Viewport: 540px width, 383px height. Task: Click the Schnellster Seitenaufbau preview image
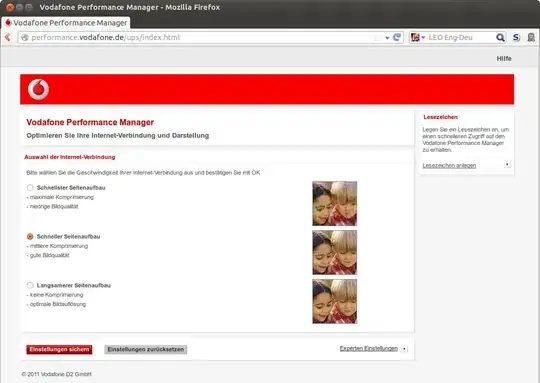[x=334, y=204]
